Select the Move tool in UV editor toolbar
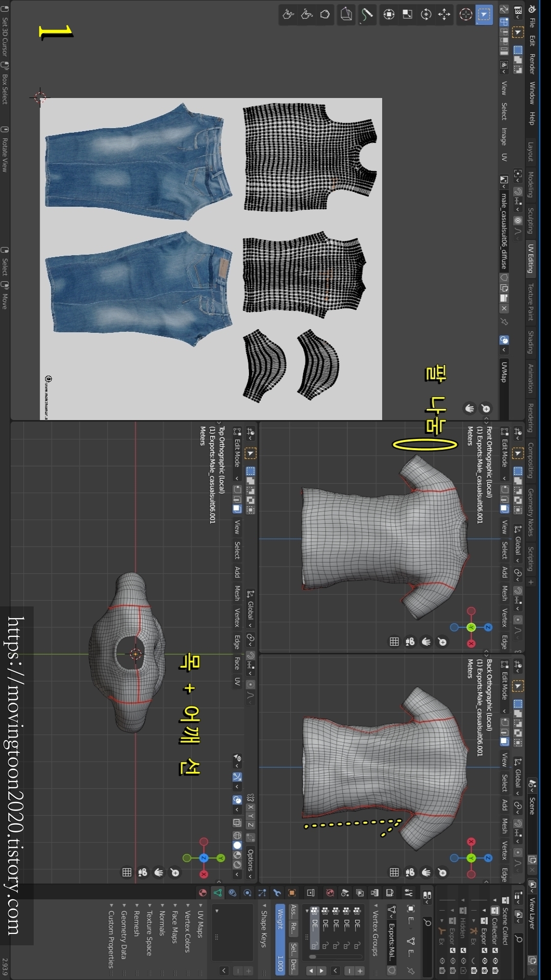This screenshot has height=980, width=551. point(444,14)
